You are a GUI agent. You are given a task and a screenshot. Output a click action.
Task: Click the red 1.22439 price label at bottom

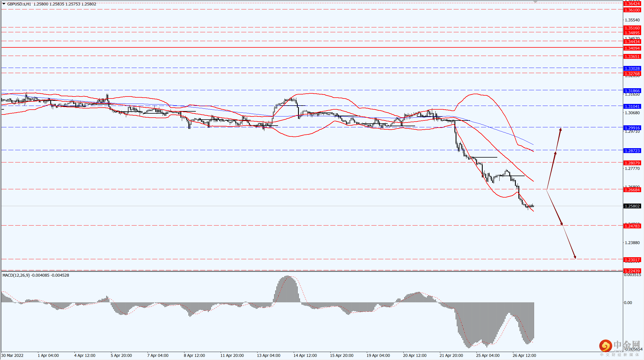(x=632, y=271)
